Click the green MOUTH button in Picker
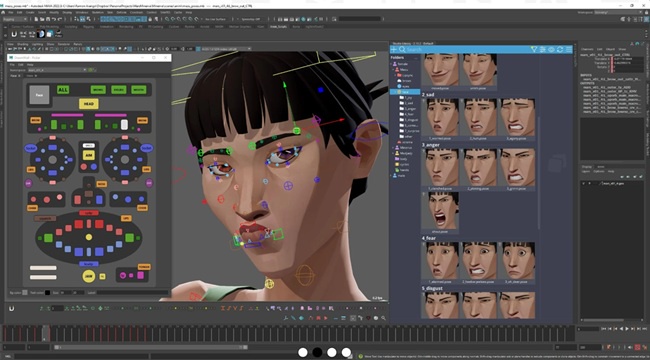Screen dimensions: 650x360 pyautogui.click(x=139, y=90)
